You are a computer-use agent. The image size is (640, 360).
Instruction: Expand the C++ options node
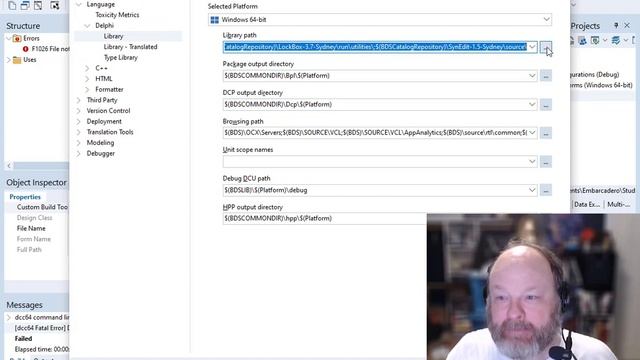(x=87, y=68)
